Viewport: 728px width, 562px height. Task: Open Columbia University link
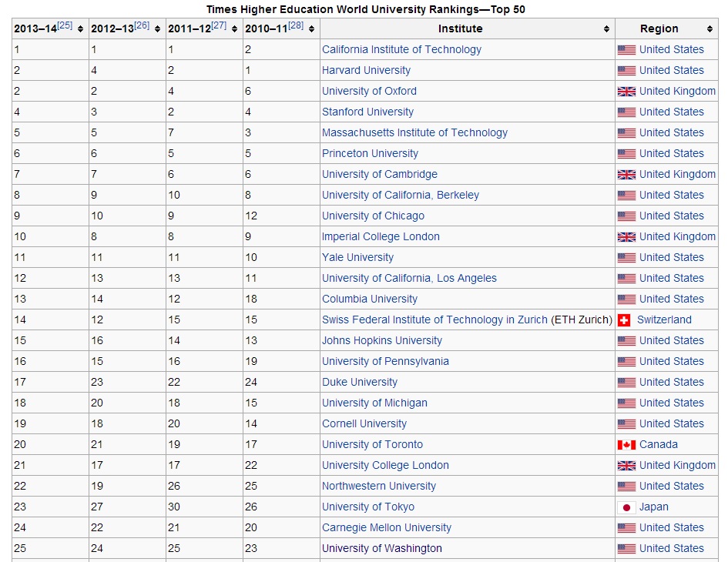370,299
